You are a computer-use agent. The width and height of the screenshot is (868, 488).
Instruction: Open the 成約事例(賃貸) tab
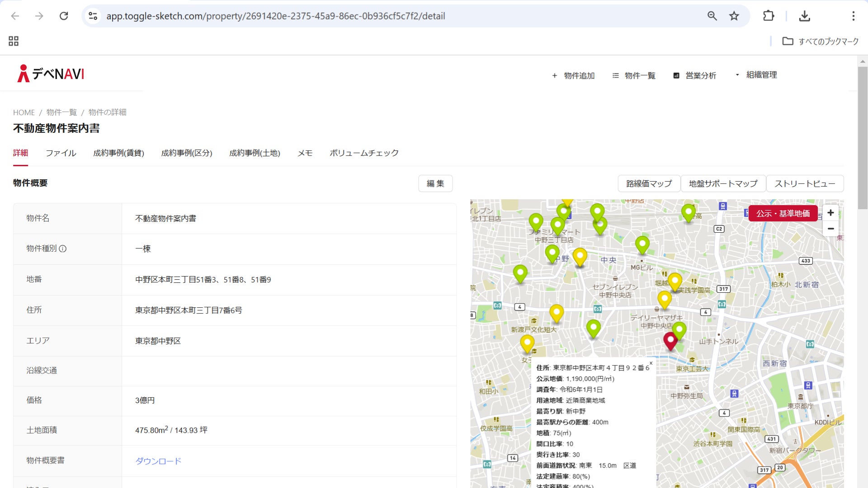point(118,153)
